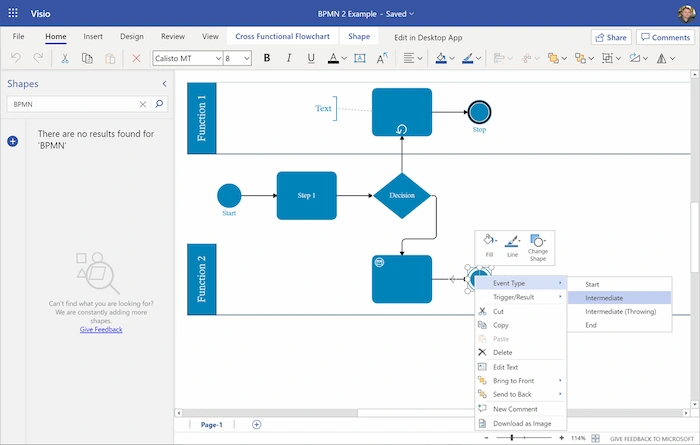The width and height of the screenshot is (700, 445).
Task: Click the shape search magnifier icon
Action: click(x=159, y=104)
